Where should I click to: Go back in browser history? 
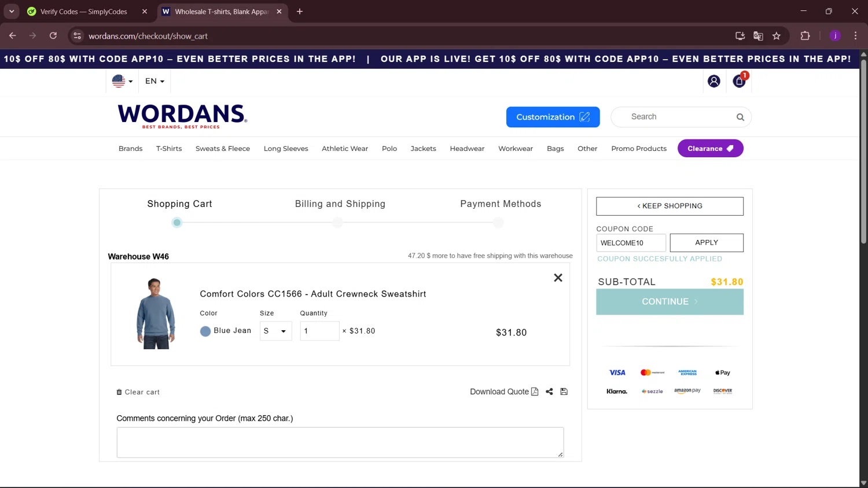[x=13, y=36]
